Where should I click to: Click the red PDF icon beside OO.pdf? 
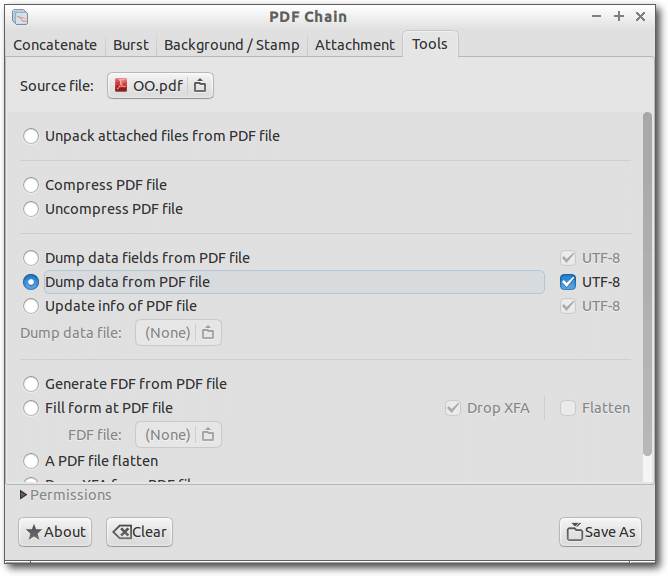121,85
